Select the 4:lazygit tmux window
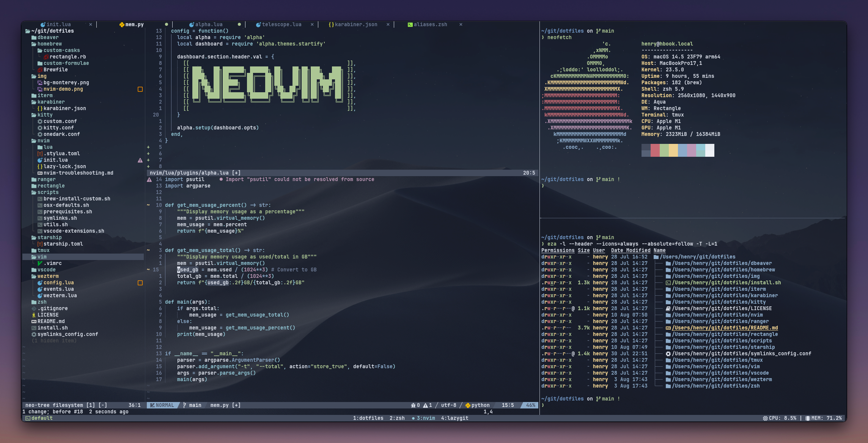 click(x=454, y=418)
